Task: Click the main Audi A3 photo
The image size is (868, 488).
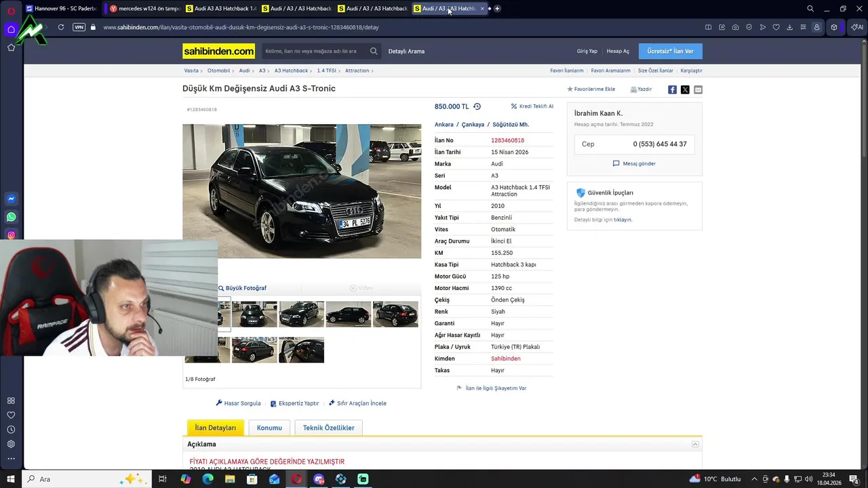Action: click(302, 191)
